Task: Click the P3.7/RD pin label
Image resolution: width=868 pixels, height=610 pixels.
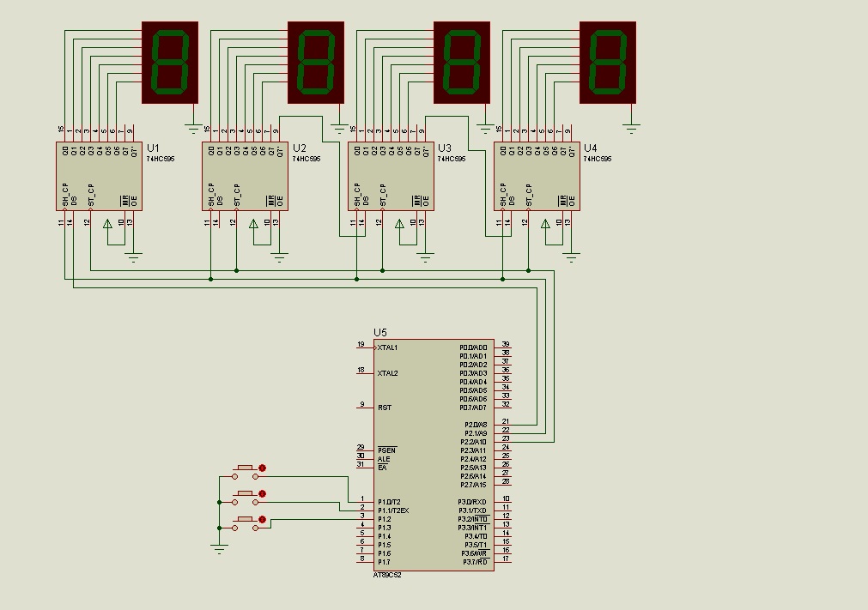Action: click(x=476, y=562)
